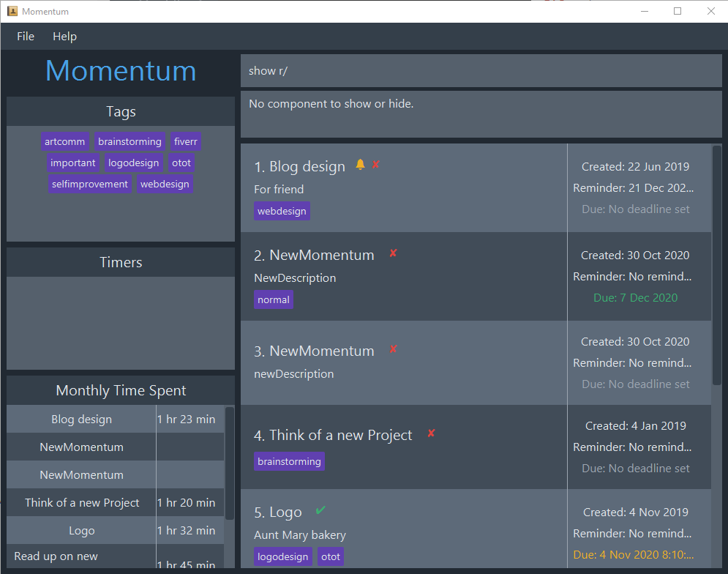Click 'Reminder: 21 Dec 202...' text
Image resolution: width=728 pixels, height=574 pixels.
pyautogui.click(x=634, y=187)
